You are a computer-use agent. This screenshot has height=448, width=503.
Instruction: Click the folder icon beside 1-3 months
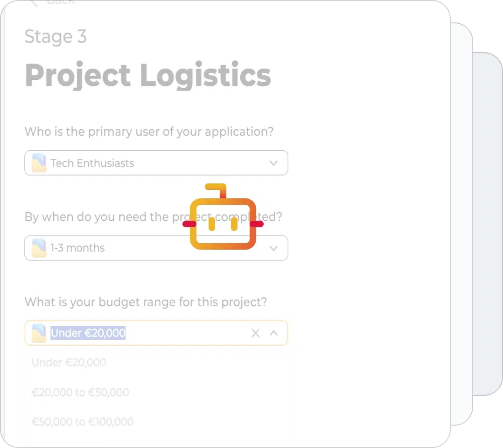39,248
